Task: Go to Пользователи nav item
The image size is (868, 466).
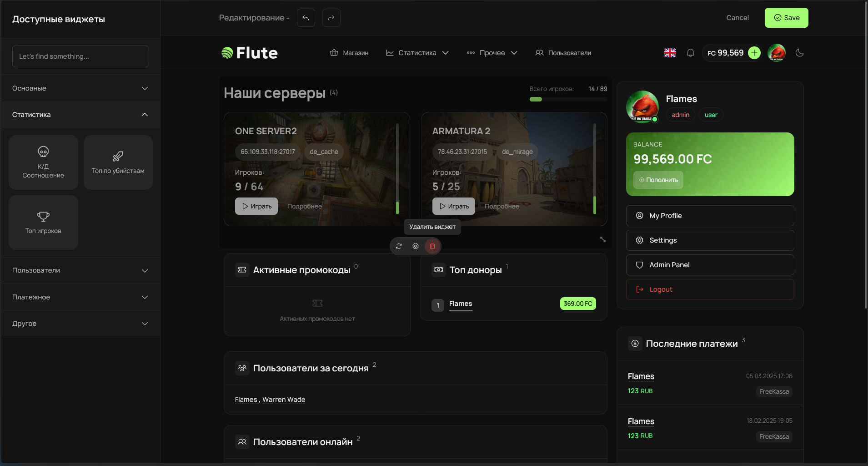Action: pos(563,53)
